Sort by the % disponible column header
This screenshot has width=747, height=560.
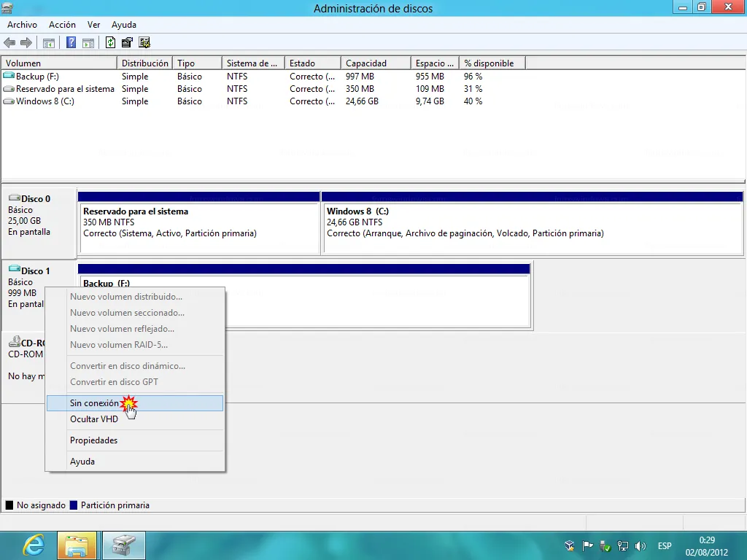click(x=492, y=63)
